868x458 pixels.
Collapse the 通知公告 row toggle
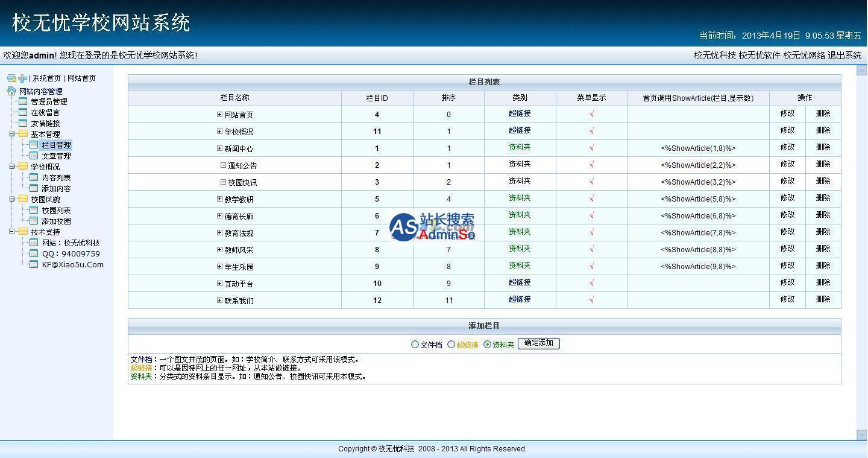coord(223,165)
